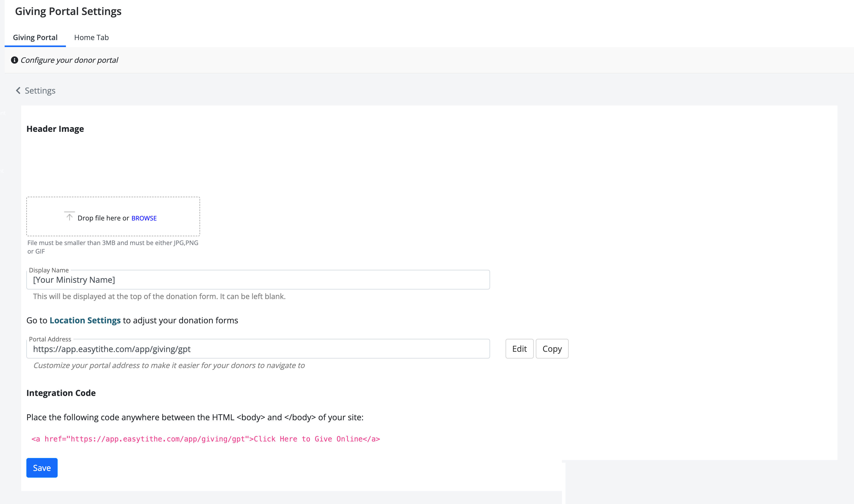Click the 'Customize your portal address' helper text
Viewport: 854px width, 504px height.
point(169,365)
